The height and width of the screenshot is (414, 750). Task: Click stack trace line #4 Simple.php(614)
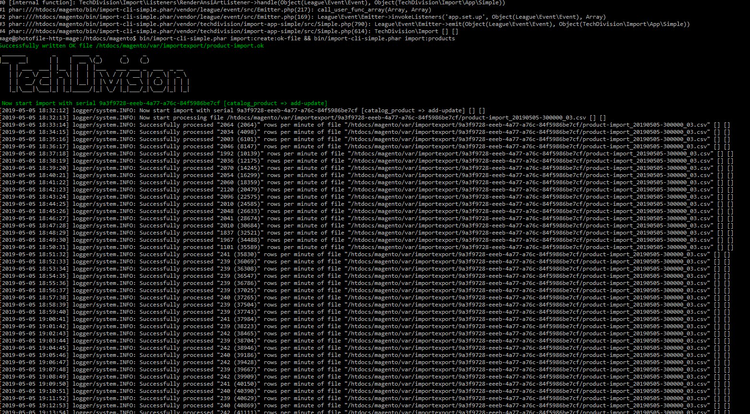(229, 31)
